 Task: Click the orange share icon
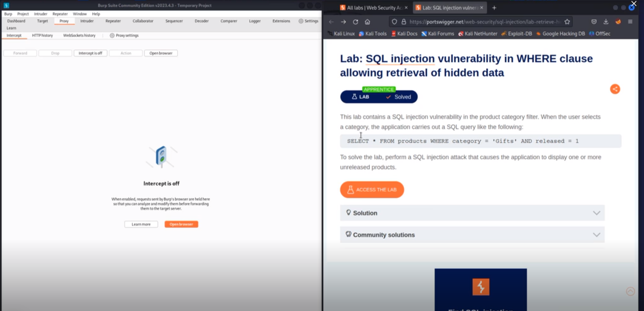(x=615, y=89)
